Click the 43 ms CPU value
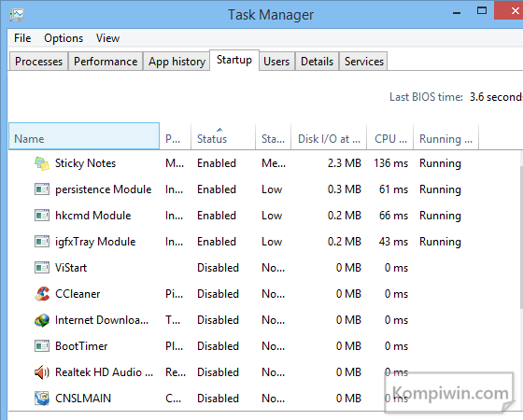 coord(393,242)
